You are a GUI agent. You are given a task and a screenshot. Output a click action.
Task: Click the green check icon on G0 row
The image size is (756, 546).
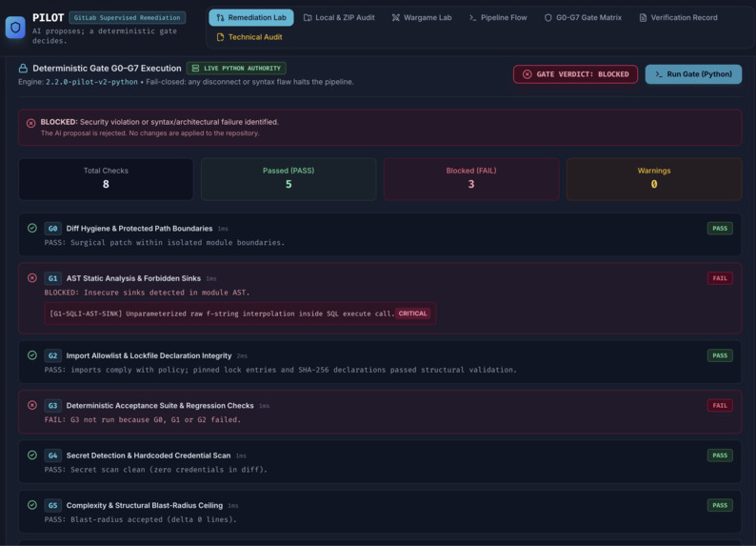tap(32, 228)
